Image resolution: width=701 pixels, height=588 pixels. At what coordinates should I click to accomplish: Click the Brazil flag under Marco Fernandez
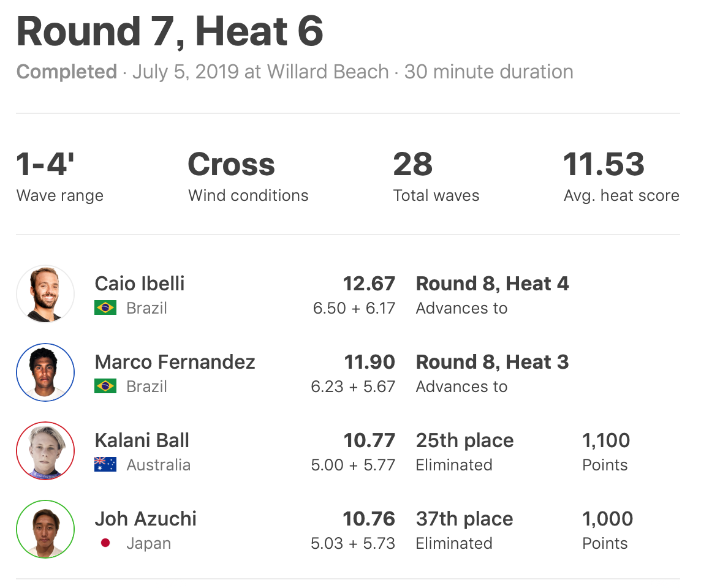point(105,386)
